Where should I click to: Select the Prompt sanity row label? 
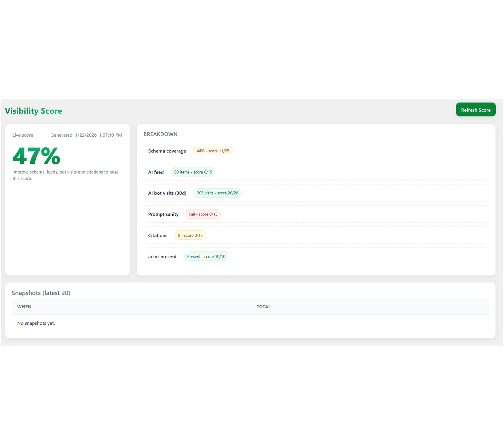click(x=163, y=214)
